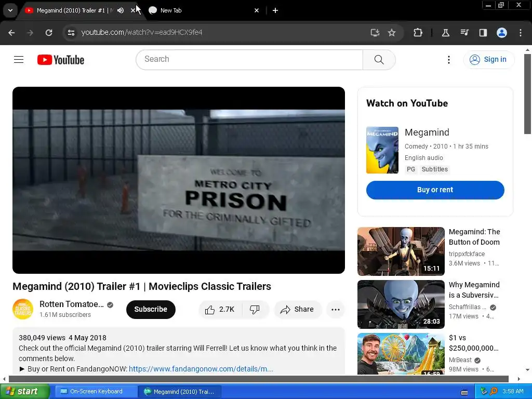Screen dimensions: 532x399
Task: Open the Chrome profile avatar
Action: coord(501,33)
